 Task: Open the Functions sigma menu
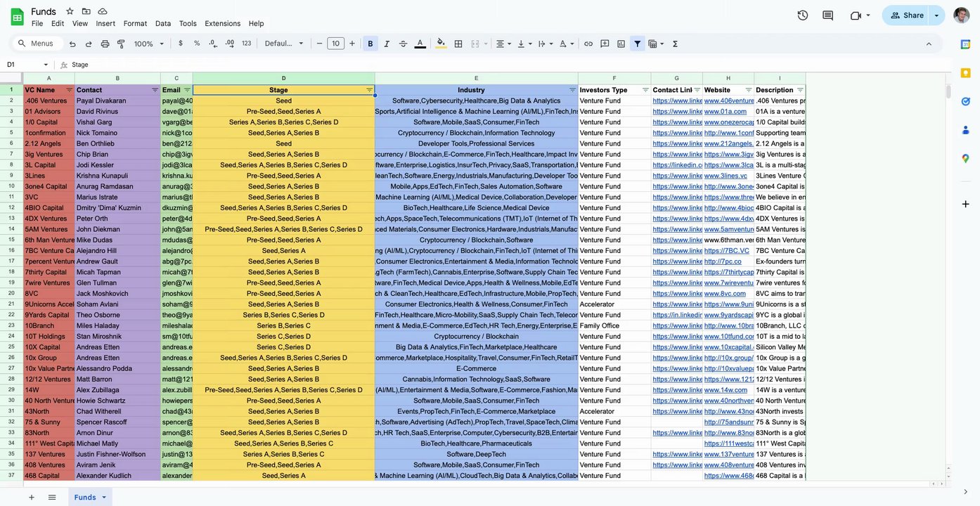675,44
